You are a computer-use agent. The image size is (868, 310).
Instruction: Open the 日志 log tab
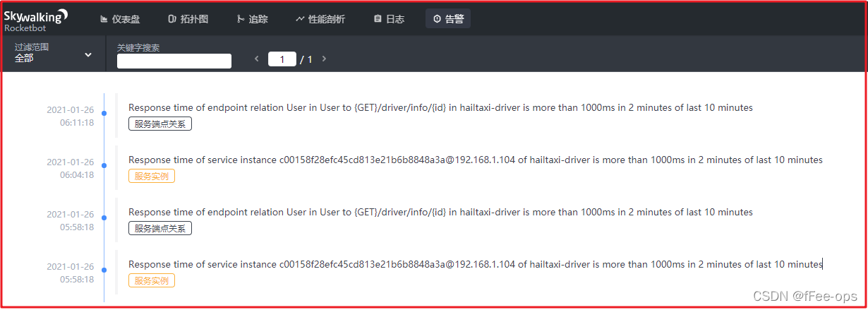click(389, 19)
